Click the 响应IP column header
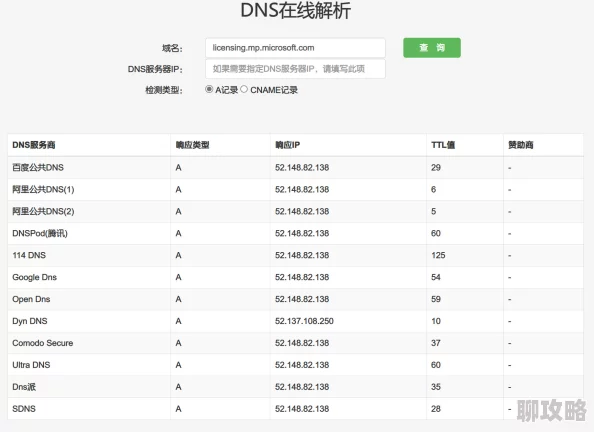The height and width of the screenshot is (432, 594). pos(288,145)
